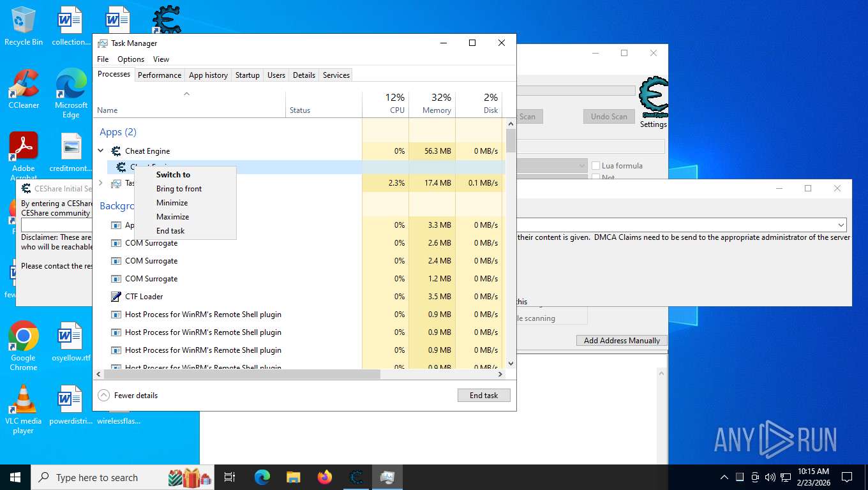Open Microsoft Edge desktop shortcut
The image size is (868, 490).
[71, 93]
